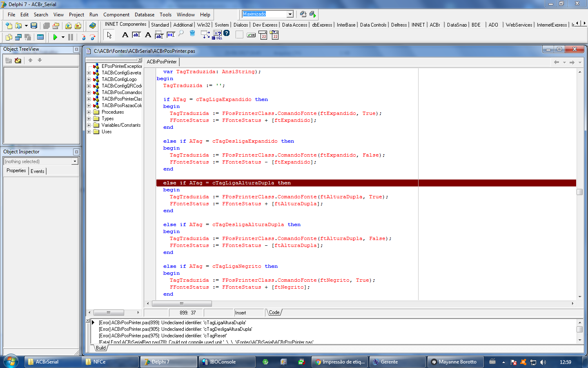
Task: Select the arrow pointer in component palette
Action: click(109, 35)
